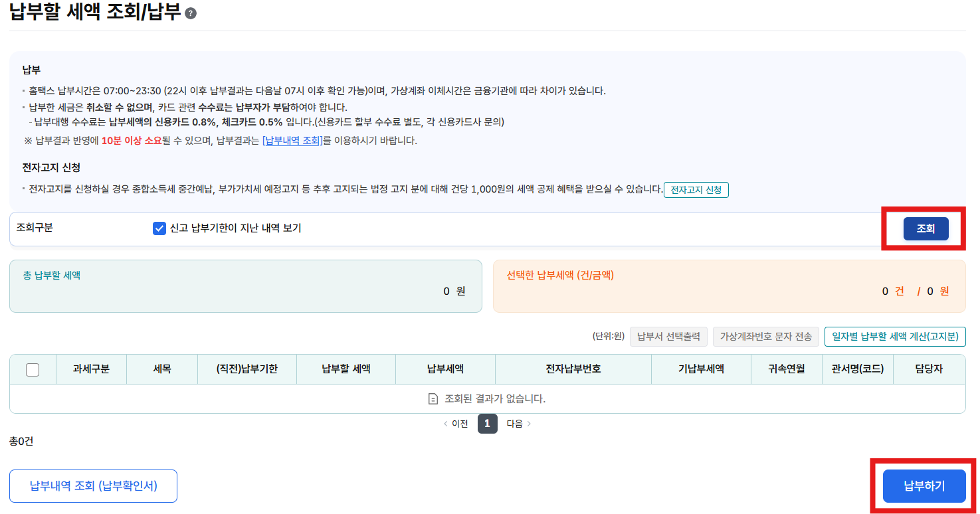Select the (직전)납부기한 column header
This screenshot has width=980, height=514.
[x=246, y=369]
